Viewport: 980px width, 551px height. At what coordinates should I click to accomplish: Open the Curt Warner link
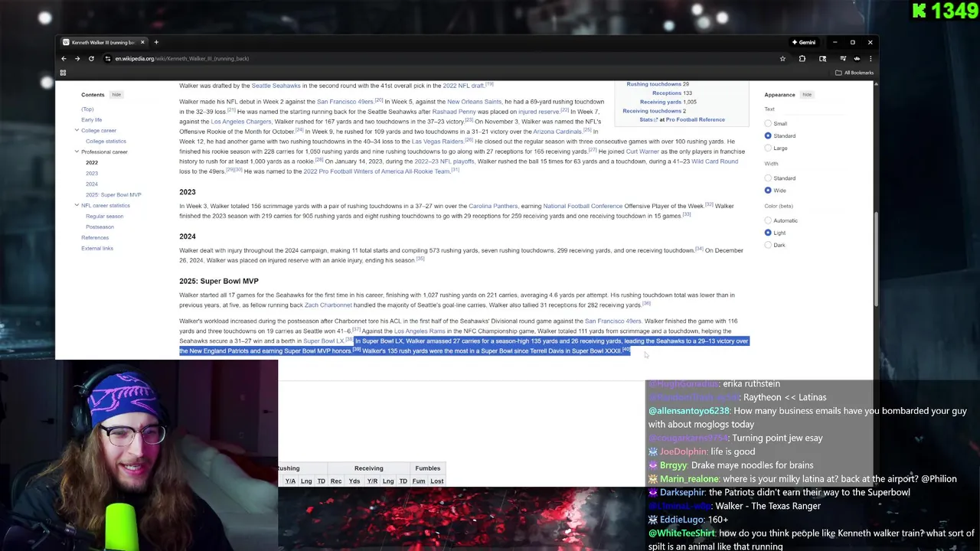click(643, 152)
